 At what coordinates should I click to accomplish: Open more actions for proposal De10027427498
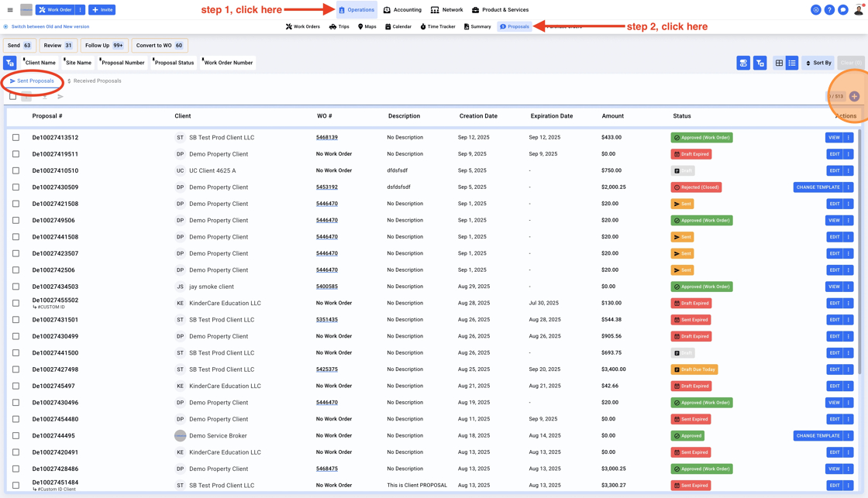(x=848, y=369)
